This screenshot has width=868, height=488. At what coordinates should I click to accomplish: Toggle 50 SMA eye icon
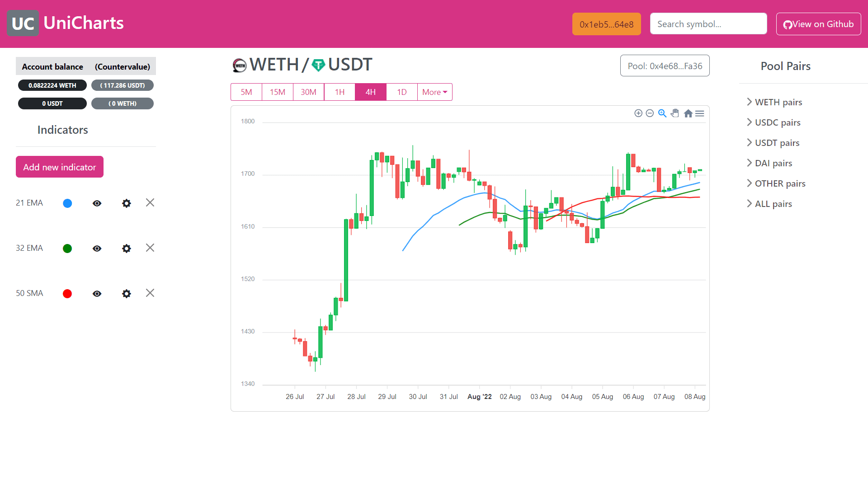[97, 294]
